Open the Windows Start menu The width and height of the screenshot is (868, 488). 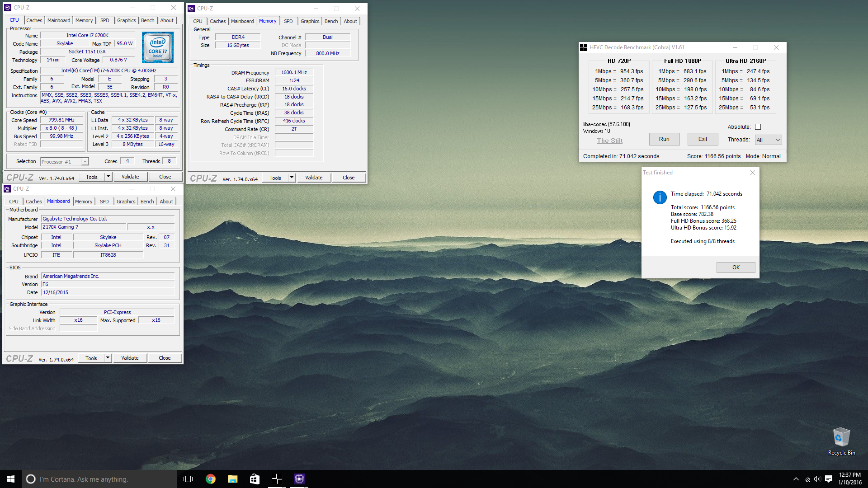(x=11, y=479)
